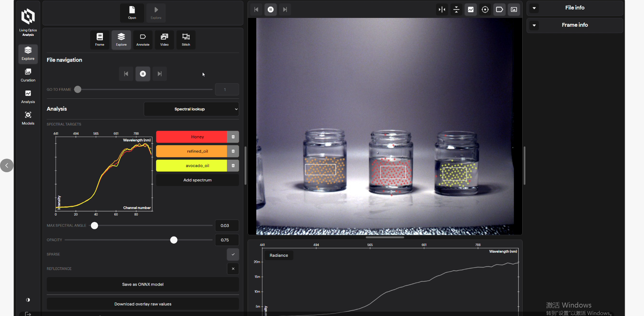The width and height of the screenshot is (644, 316).
Task: Delete the Honey spectrum with trash icon
Action: coord(233,137)
